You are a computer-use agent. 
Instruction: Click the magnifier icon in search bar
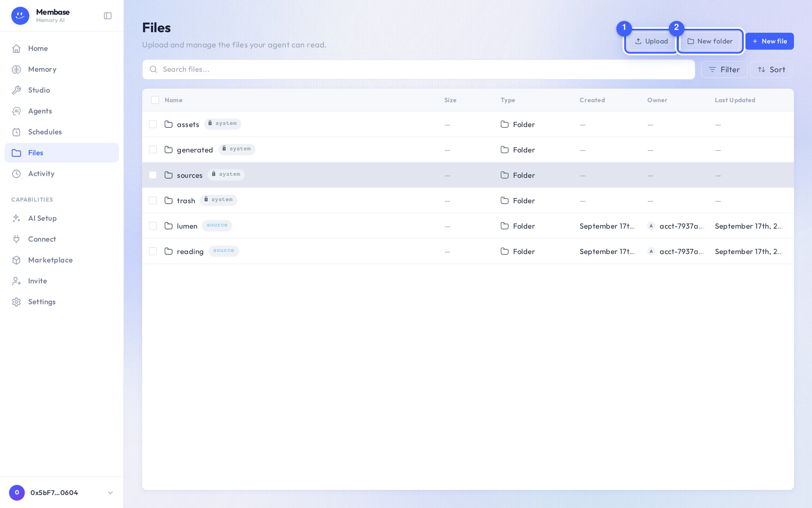[153, 69]
